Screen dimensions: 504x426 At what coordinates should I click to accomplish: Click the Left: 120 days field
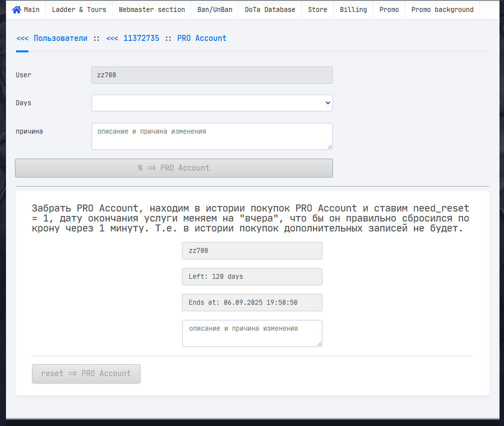pos(252,276)
